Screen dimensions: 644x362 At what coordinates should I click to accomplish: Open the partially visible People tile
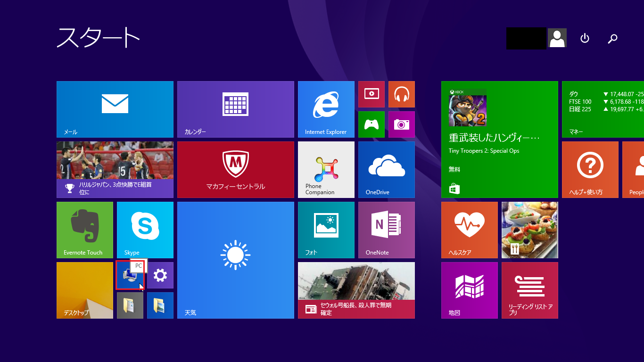point(633,170)
